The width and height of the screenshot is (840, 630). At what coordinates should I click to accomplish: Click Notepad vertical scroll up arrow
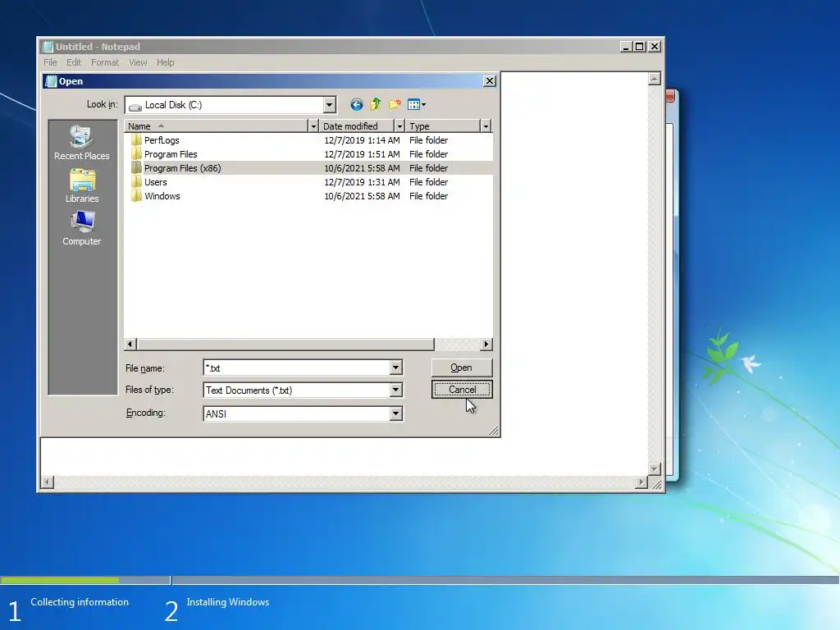(654, 80)
